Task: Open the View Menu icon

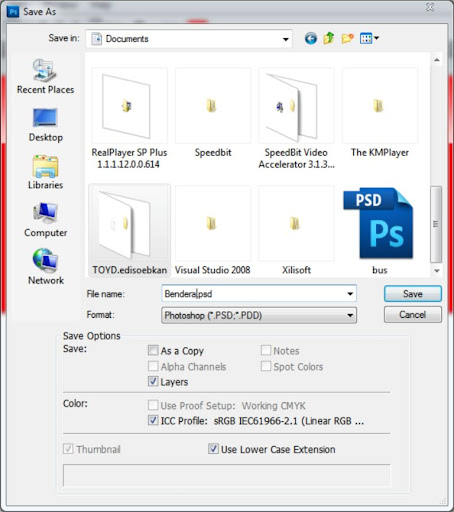Action: [366, 39]
